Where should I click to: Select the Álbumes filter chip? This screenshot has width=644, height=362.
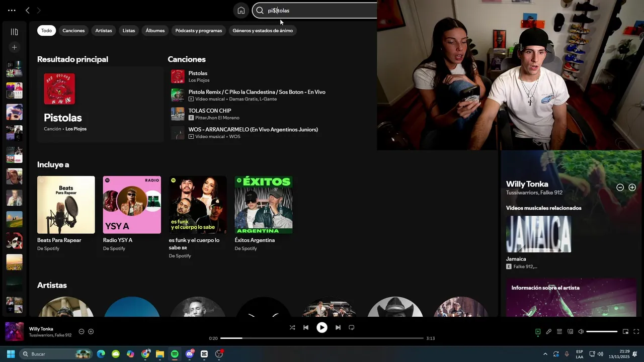[155, 31]
